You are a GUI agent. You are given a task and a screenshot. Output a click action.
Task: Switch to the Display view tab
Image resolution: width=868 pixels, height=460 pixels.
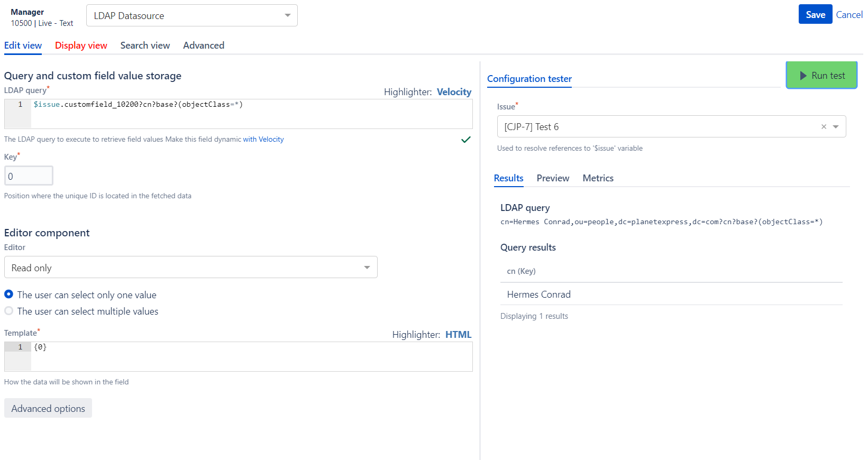(x=81, y=45)
